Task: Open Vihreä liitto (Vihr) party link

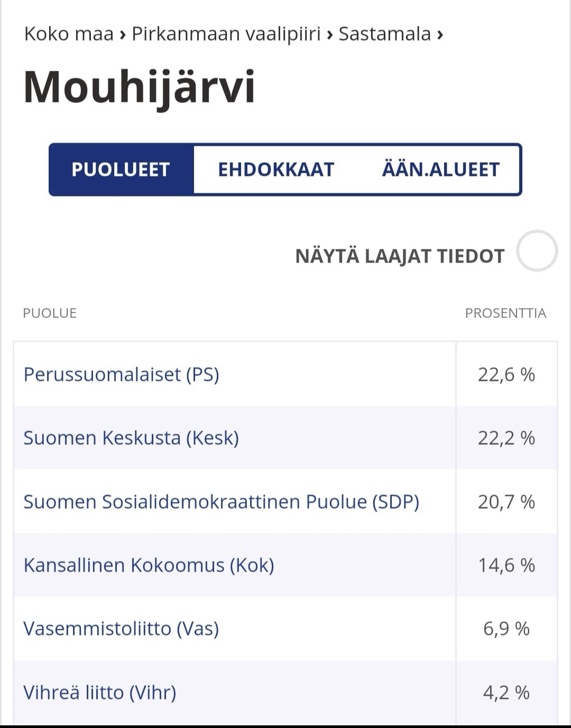Action: coord(99,692)
